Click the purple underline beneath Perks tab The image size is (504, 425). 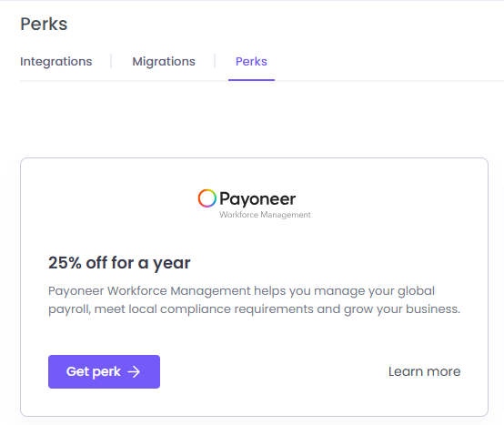(251, 80)
